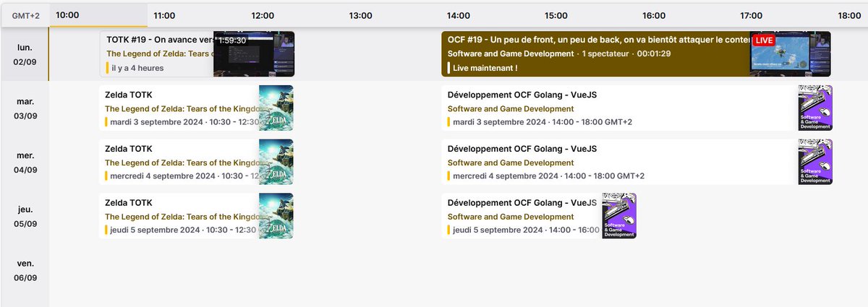The image size is (868, 307).
Task: Click the Zelda cover art for mercredi 4 septembre
Action: (x=276, y=162)
